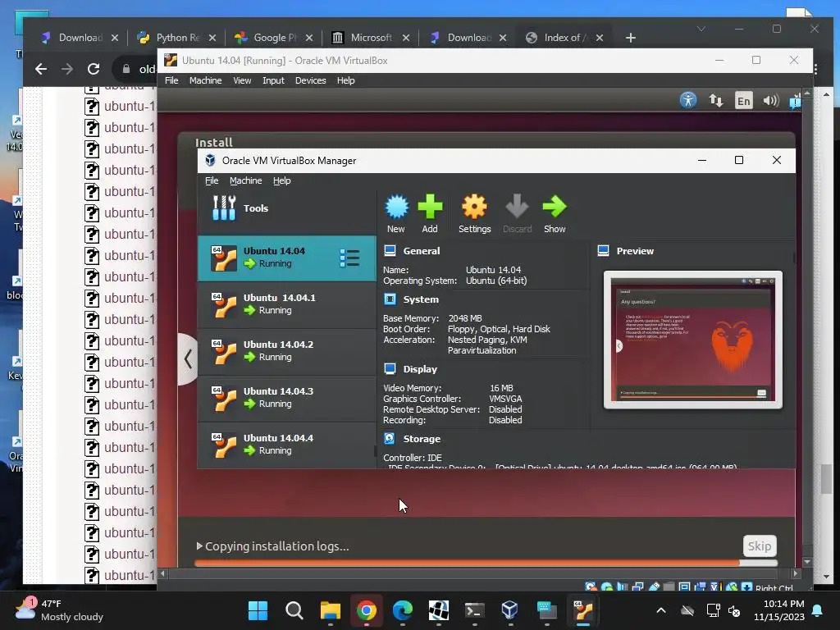Click the Preview section header
The width and height of the screenshot is (840, 630).
(635, 251)
